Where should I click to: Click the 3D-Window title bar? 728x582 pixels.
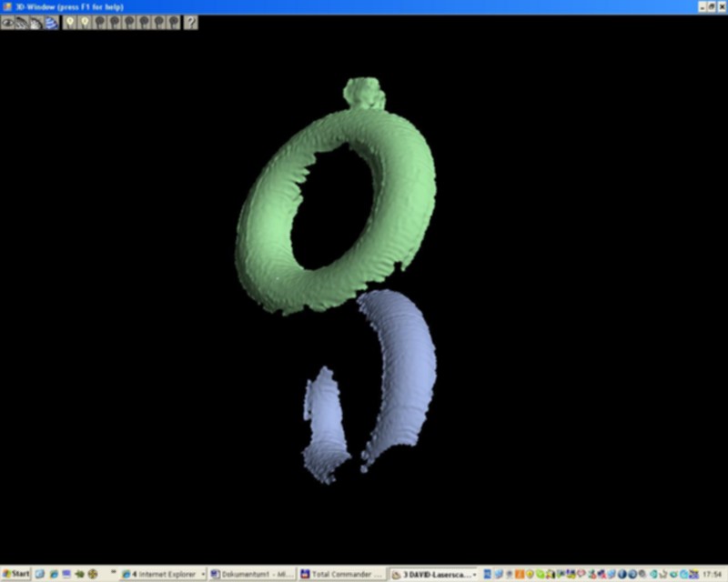pyautogui.click(x=364, y=6)
